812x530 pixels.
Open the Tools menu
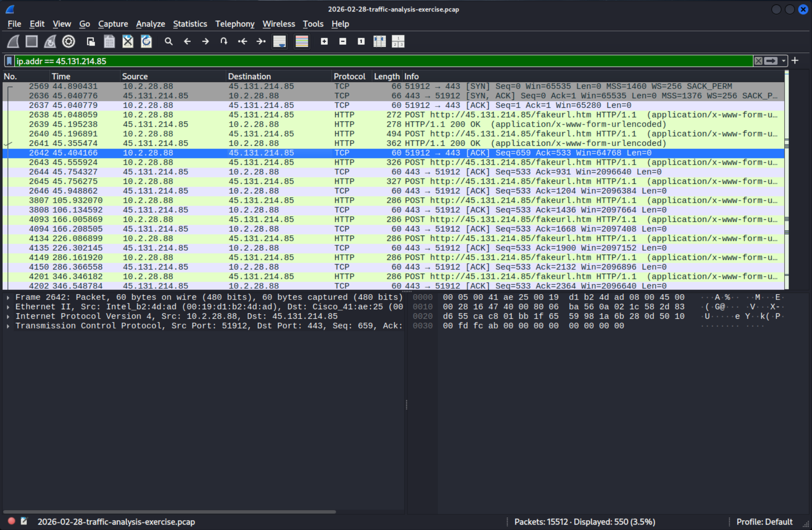[x=313, y=24]
